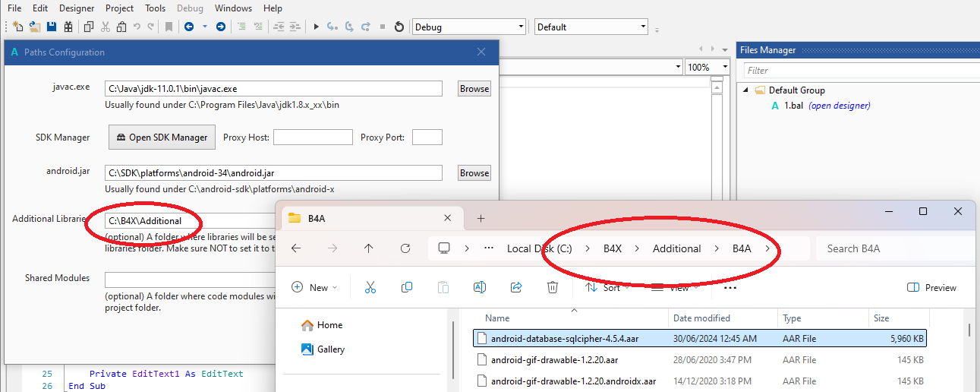Open the File menu
This screenshot has width=980, height=392.
(14, 8)
